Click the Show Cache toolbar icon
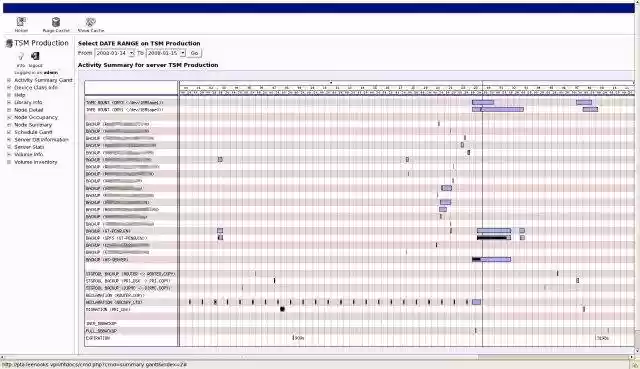Screen dimensions: 640x369 point(91,22)
